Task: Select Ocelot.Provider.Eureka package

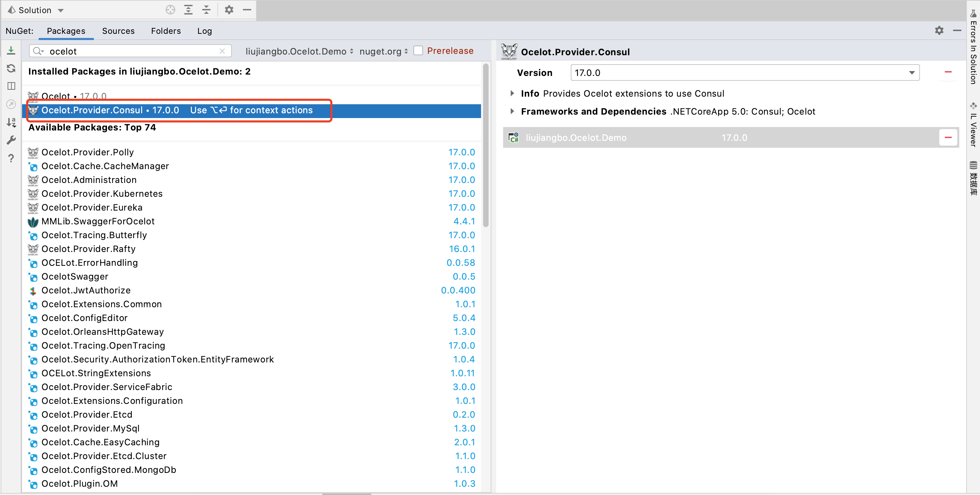Action: coord(252,207)
